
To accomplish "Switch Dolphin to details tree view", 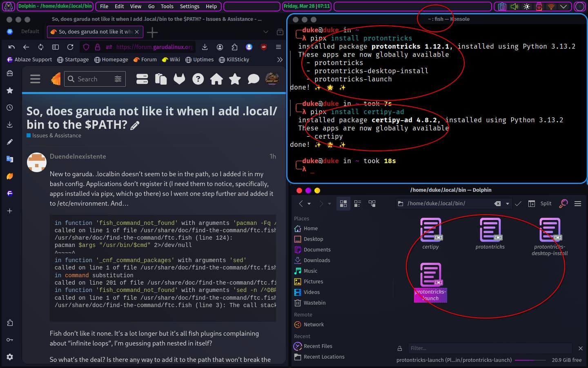I will (x=372, y=203).
